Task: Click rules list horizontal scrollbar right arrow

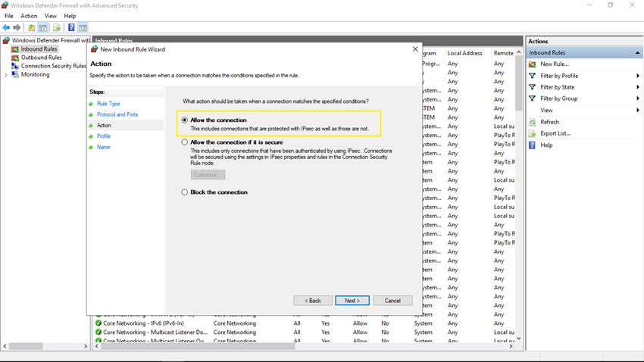Action: [x=511, y=346]
